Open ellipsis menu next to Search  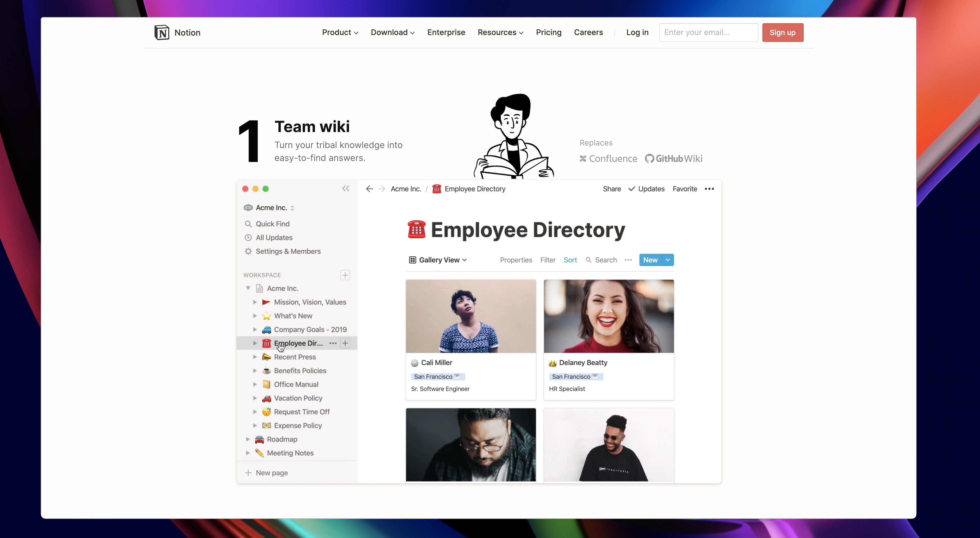[x=628, y=260]
